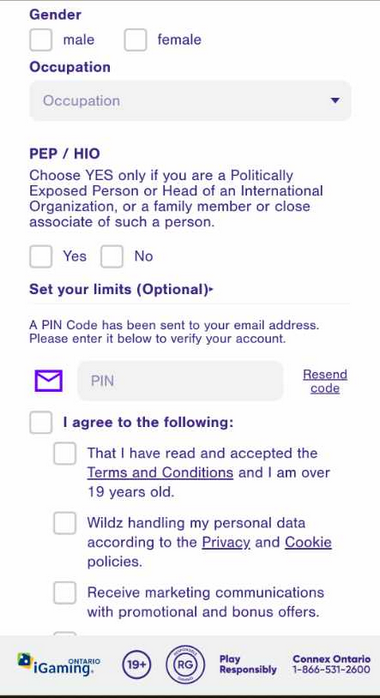Check the Wildz personal data handling checkbox
This screenshot has height=698, width=380.
pos(65,523)
